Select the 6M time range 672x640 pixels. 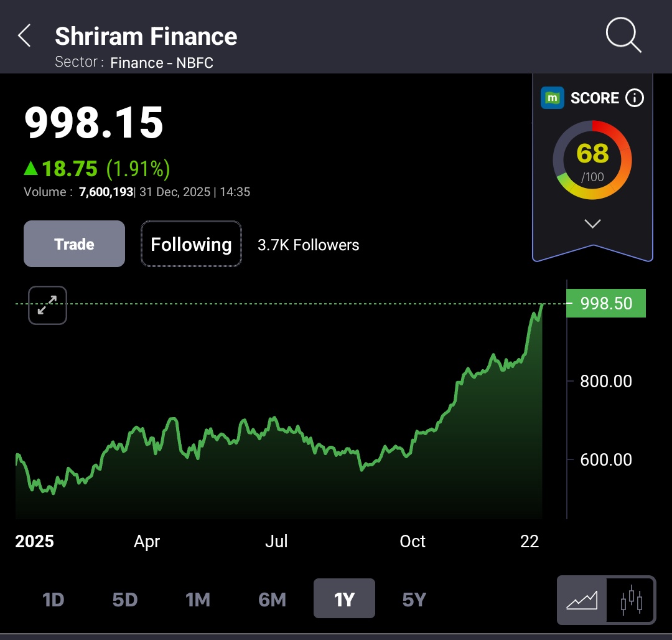click(x=272, y=600)
